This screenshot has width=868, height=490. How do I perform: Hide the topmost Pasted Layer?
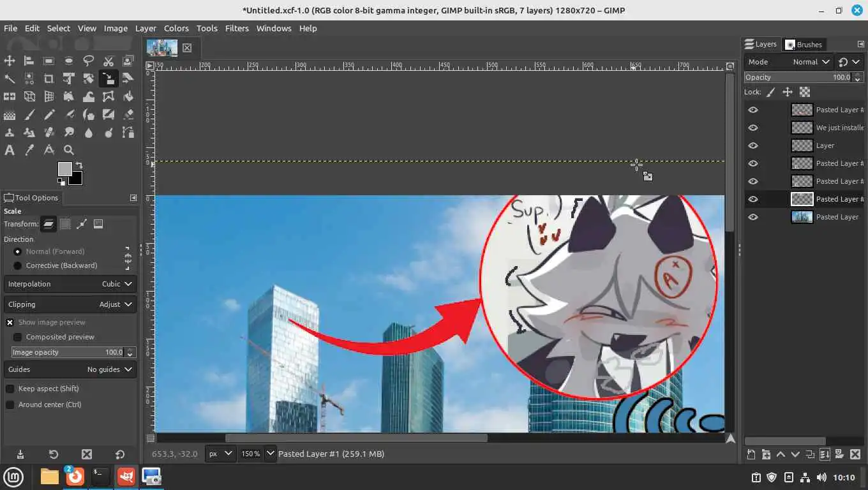753,110
